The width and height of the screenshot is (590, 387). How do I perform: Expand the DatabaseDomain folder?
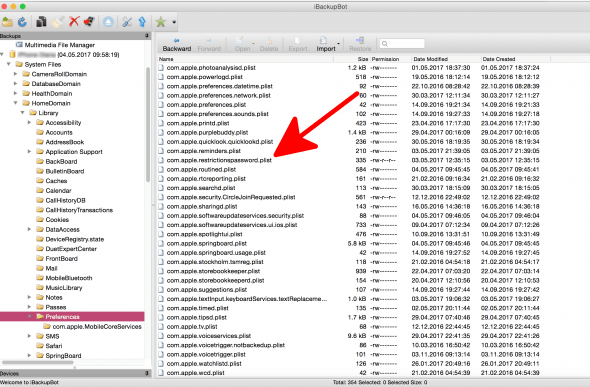(x=15, y=83)
